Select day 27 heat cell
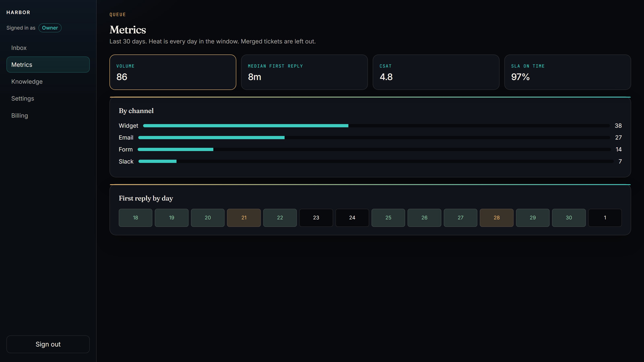 [x=460, y=218]
